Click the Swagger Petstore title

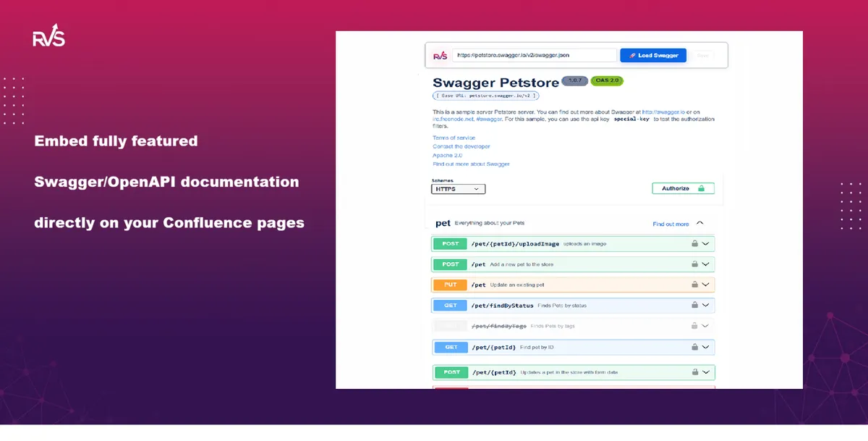[495, 83]
